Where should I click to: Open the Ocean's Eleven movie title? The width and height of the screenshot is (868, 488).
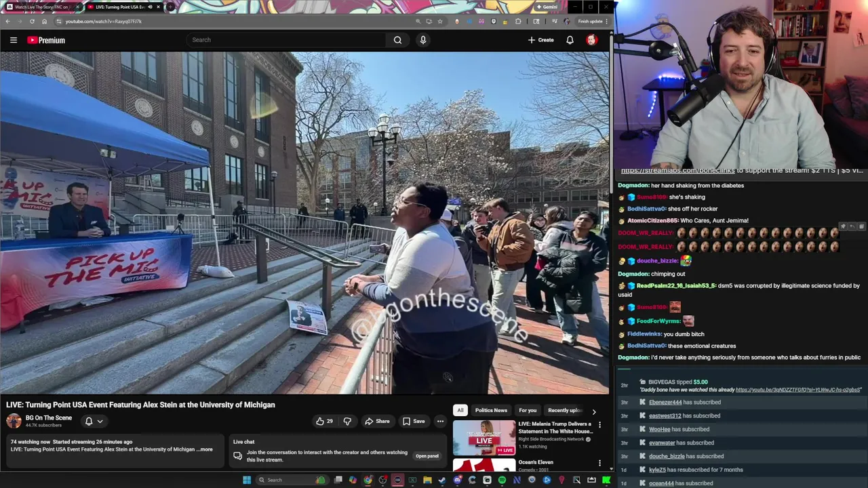(x=536, y=462)
